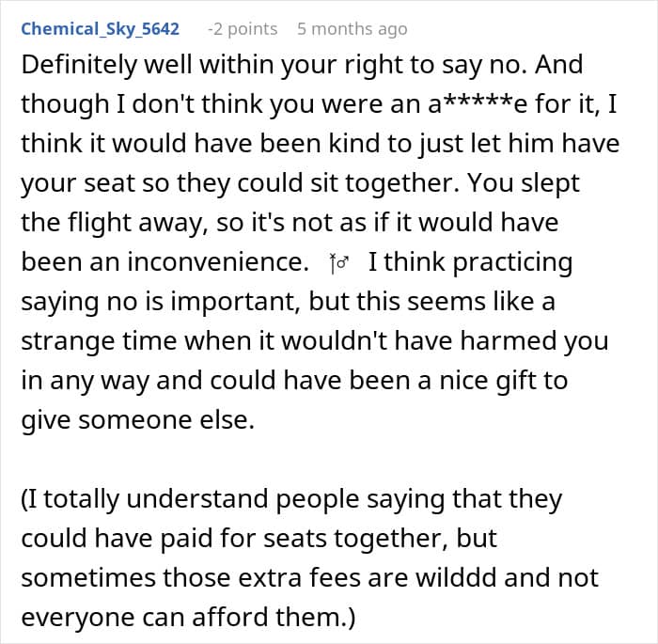
Task: Click the 5 months ago timestamp
Action: (x=352, y=28)
